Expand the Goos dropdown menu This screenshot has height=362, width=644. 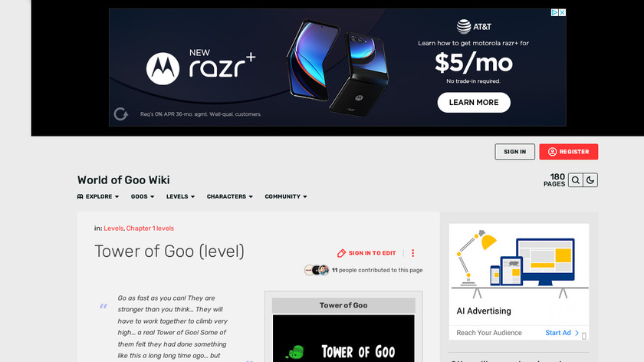tap(143, 196)
